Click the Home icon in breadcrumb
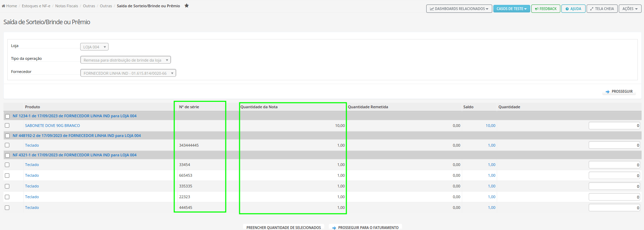644x230 pixels. pyautogui.click(x=3, y=6)
